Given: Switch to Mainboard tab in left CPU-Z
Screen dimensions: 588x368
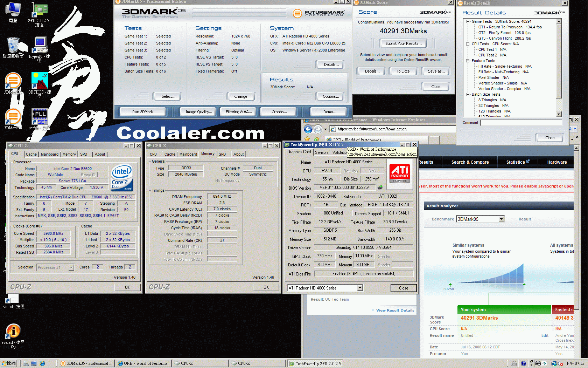Looking at the screenshot, I should [50, 154].
